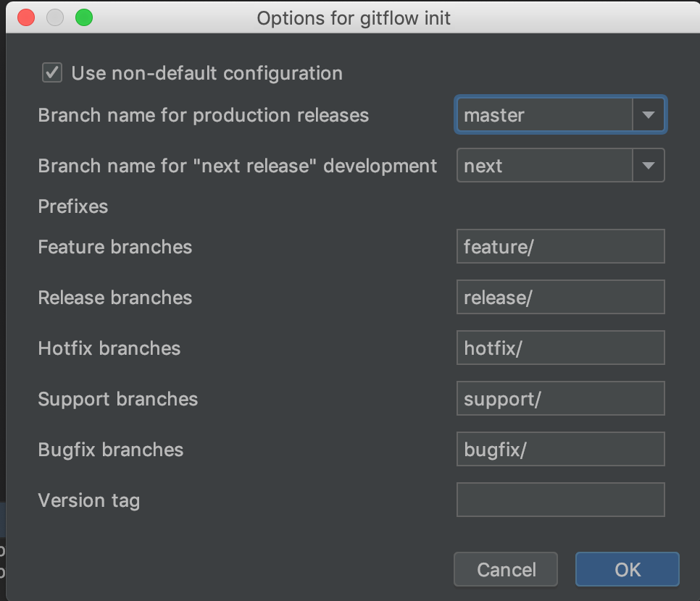The image size is (700, 601).
Task: Click the Feature branches label
Action: click(115, 247)
